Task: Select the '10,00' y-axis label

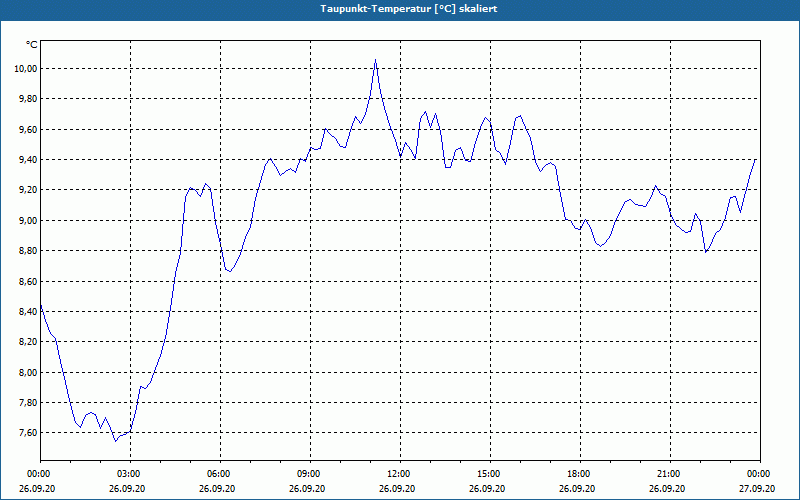Action: pyautogui.click(x=26, y=69)
